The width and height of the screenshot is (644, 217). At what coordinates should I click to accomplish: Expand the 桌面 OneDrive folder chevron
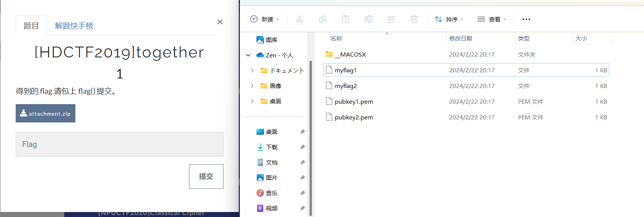pos(252,101)
